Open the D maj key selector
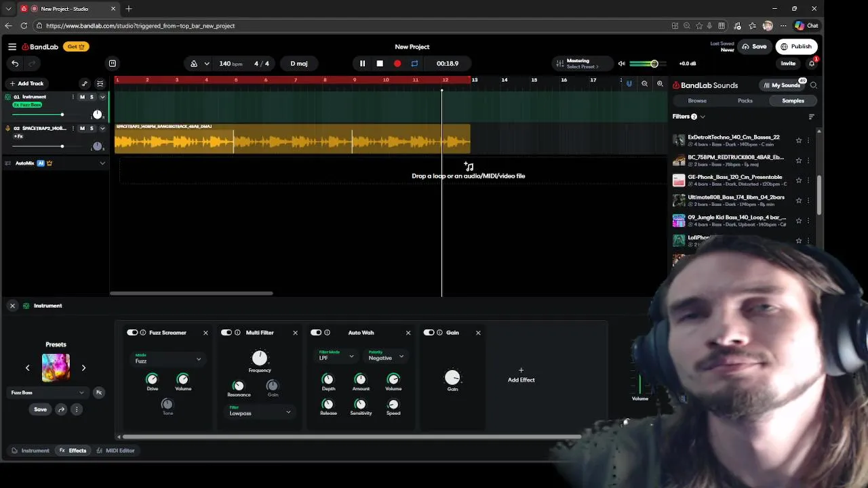The height and width of the screenshot is (488, 868). pos(299,64)
